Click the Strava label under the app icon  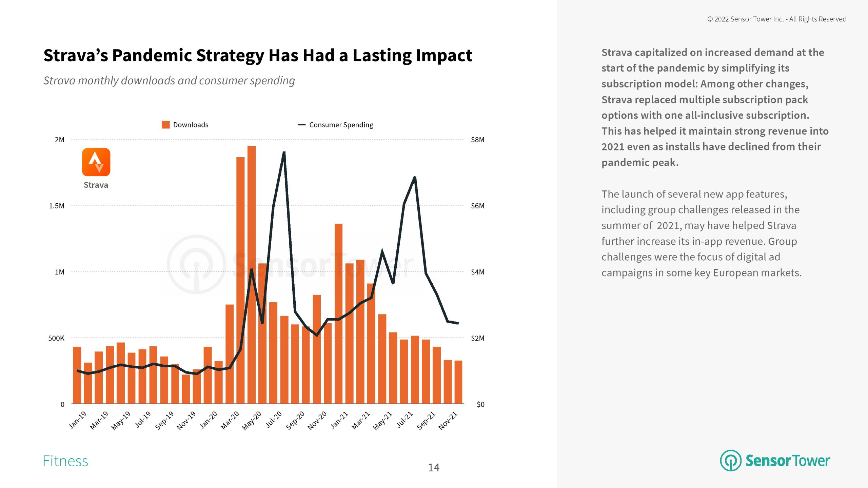[x=96, y=185]
